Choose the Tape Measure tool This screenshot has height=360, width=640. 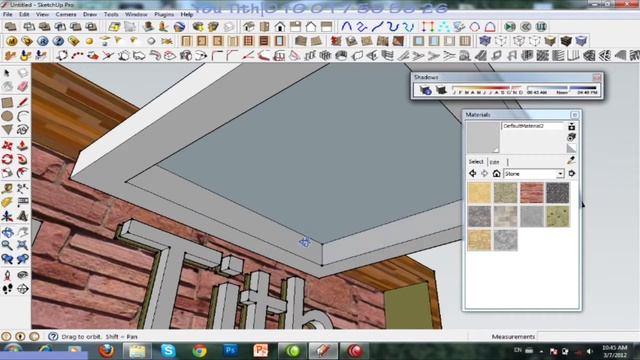[x=7, y=189]
